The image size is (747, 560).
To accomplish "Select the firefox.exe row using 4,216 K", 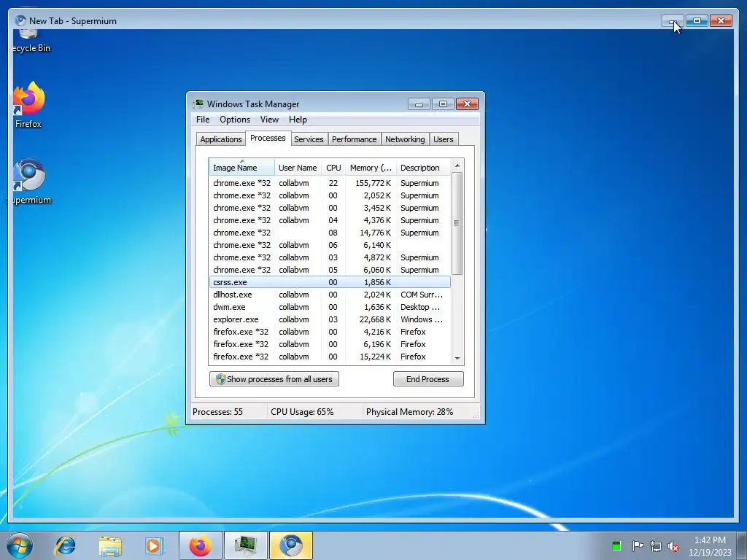I will point(330,332).
